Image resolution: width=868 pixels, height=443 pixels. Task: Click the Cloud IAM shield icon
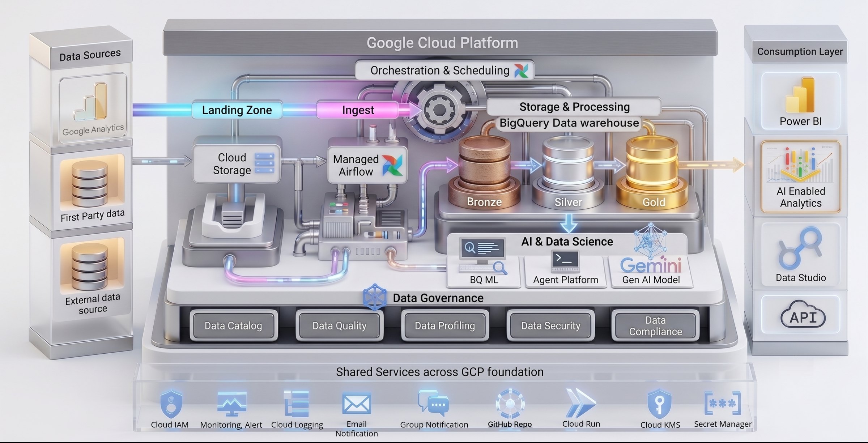pyautogui.click(x=171, y=404)
